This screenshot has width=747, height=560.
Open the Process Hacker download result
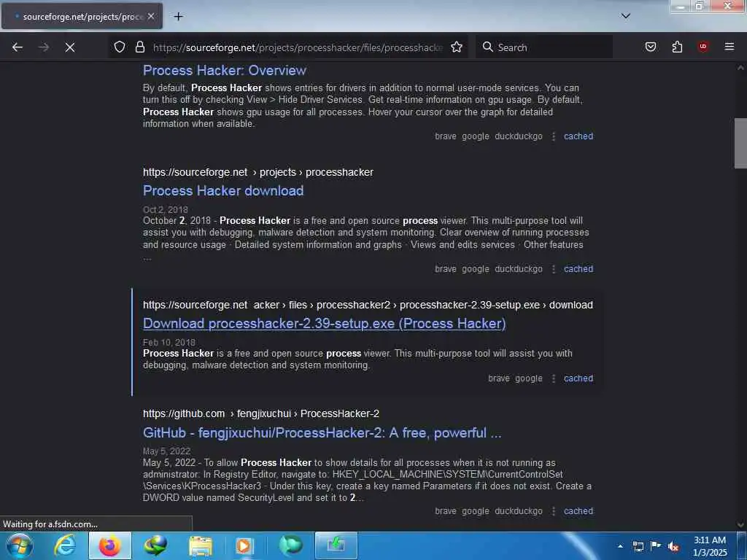click(x=223, y=190)
